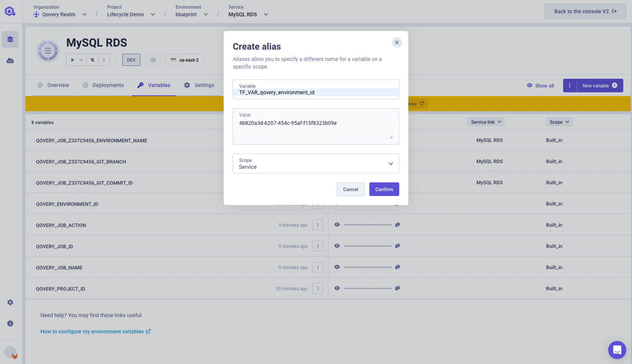632x364 pixels.
Task: Click the Value text area
Action: [316, 126]
